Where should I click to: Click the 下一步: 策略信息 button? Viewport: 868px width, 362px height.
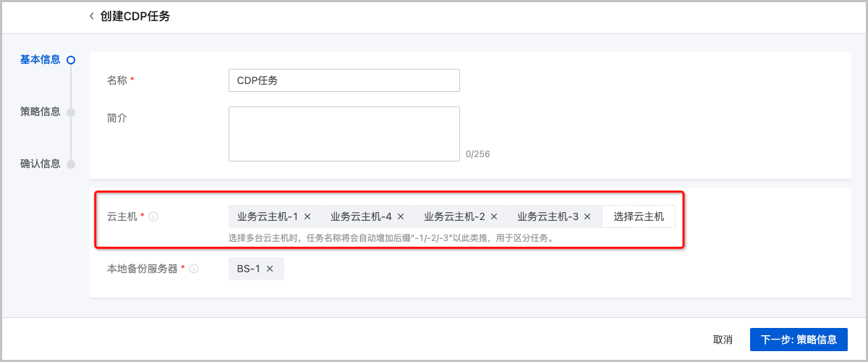point(799,340)
